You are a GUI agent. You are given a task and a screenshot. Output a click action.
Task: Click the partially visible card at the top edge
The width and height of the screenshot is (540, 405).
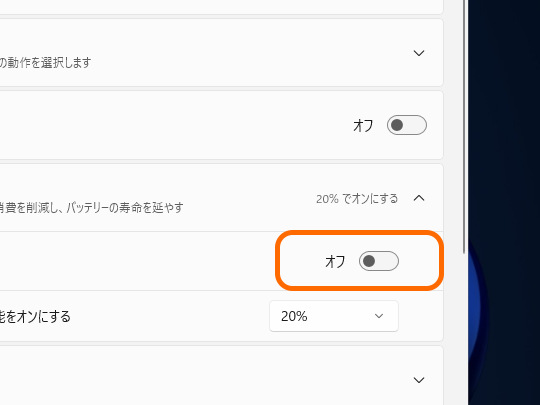tap(221, 6)
